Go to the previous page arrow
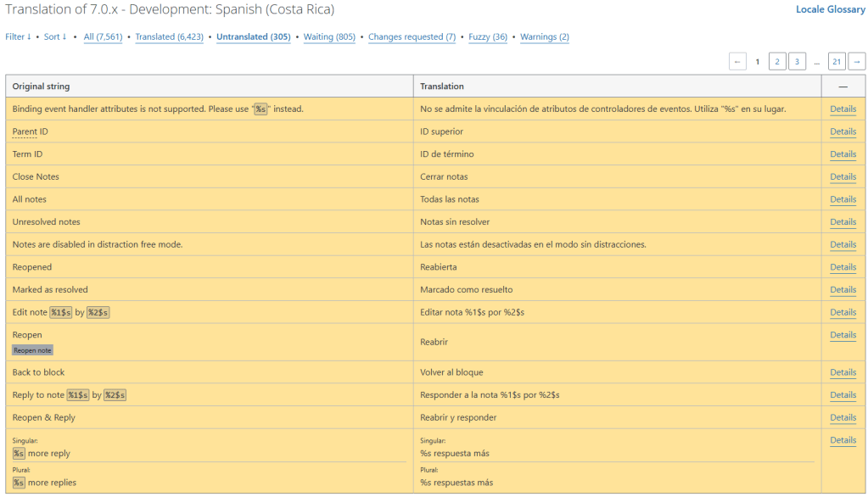 [x=737, y=61]
